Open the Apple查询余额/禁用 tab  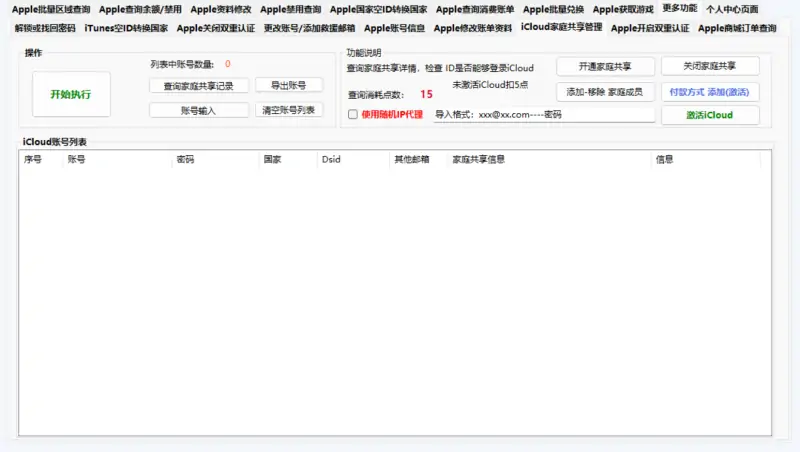coord(140,9)
